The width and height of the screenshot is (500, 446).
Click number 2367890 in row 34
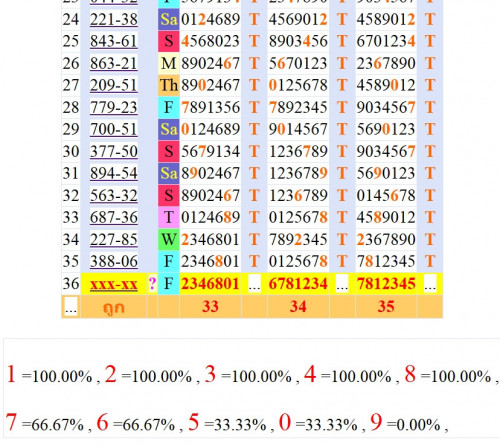tap(386, 239)
